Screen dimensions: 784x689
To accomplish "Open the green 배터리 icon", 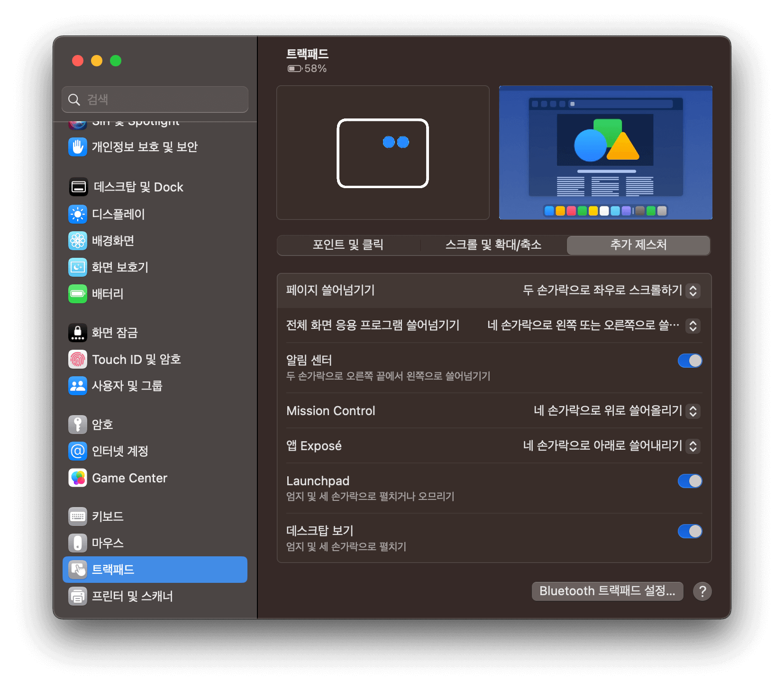I will pos(78,294).
